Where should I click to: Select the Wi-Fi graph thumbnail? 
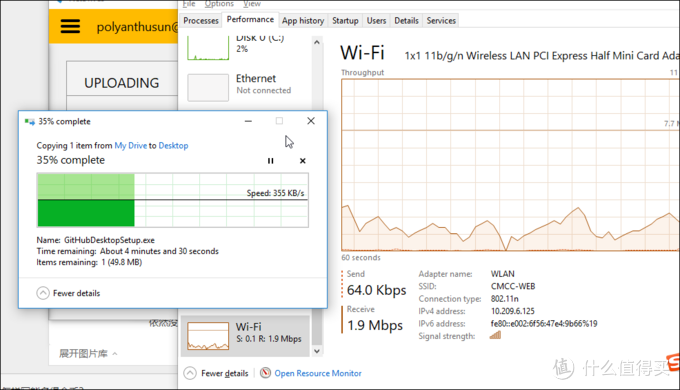coord(208,336)
